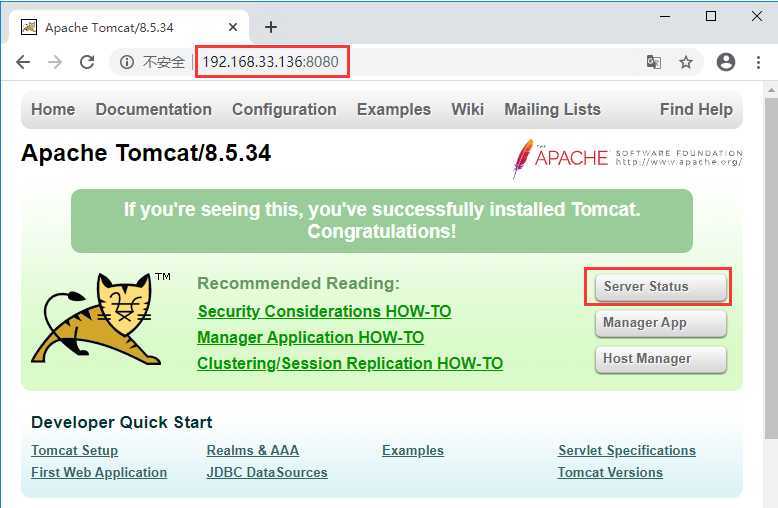Click the browser forward arrow
Image resolution: width=778 pixels, height=508 pixels.
[x=55, y=62]
